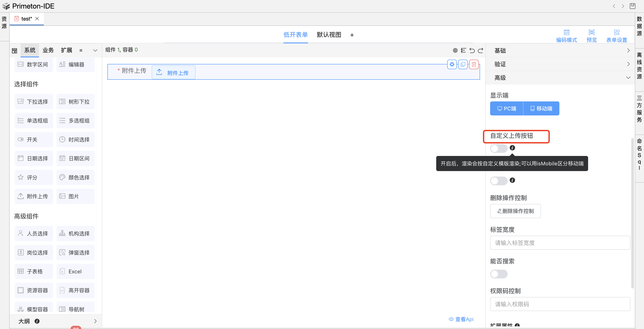Screen dimensions: 644x329
Task: Switch to the 默认视图 tab
Action: 329,35
